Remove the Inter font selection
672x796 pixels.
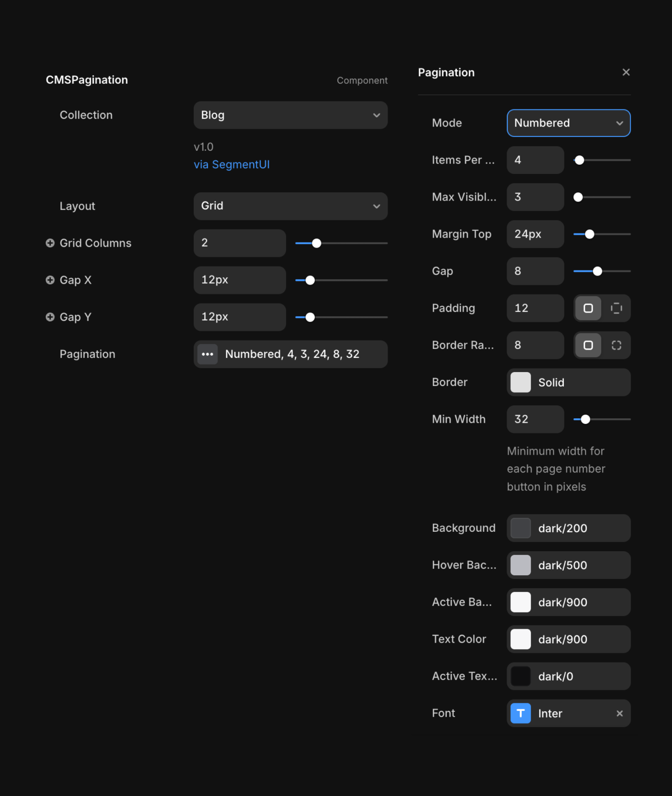click(619, 713)
